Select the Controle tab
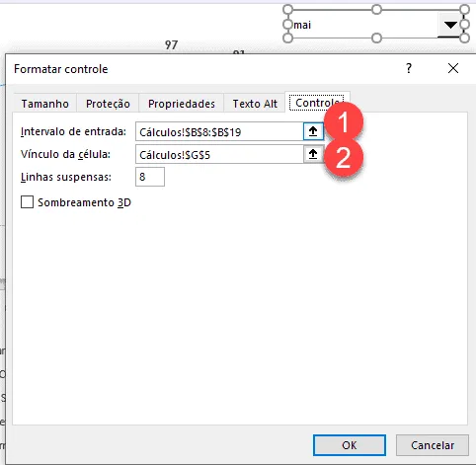 pyautogui.click(x=317, y=103)
